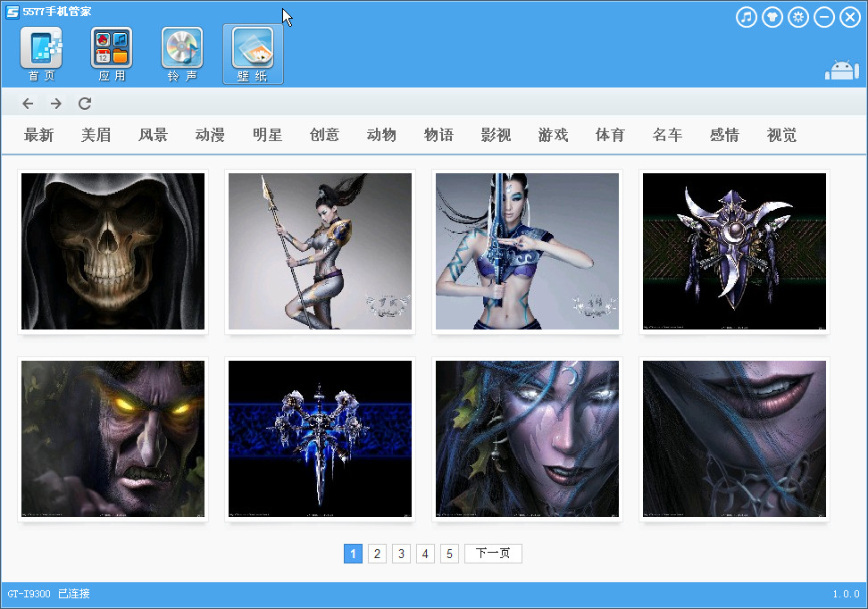Switch to 风景 category

[x=153, y=135]
